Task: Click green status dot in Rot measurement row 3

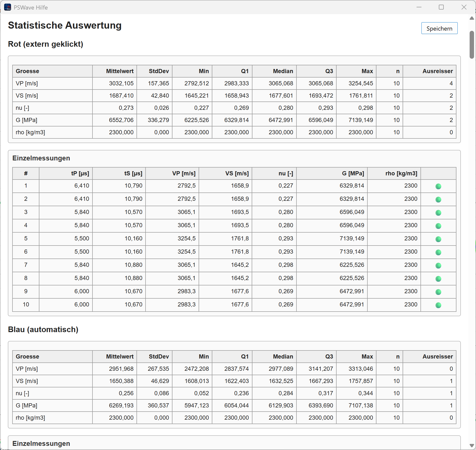Action: coord(438,213)
